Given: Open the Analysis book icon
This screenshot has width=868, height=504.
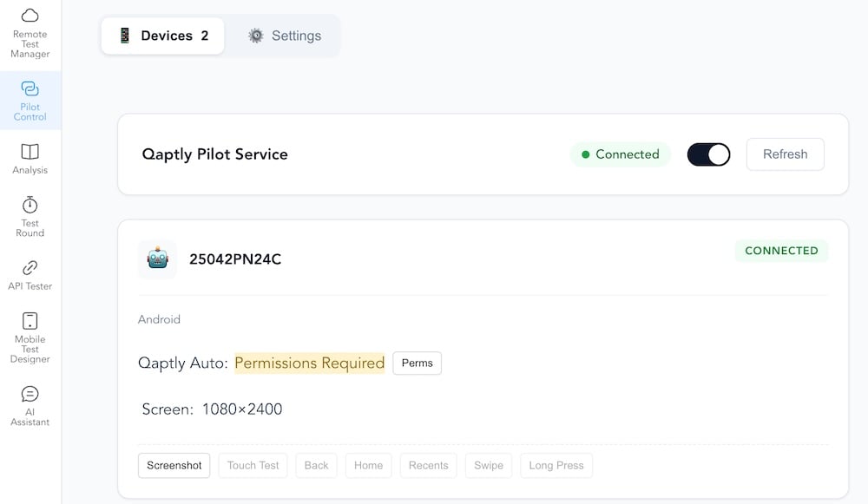Looking at the screenshot, I should [x=30, y=152].
